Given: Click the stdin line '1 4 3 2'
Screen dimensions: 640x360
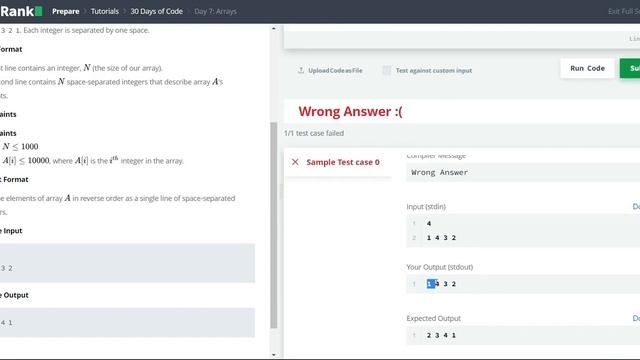Looking at the screenshot, I should 441,238.
